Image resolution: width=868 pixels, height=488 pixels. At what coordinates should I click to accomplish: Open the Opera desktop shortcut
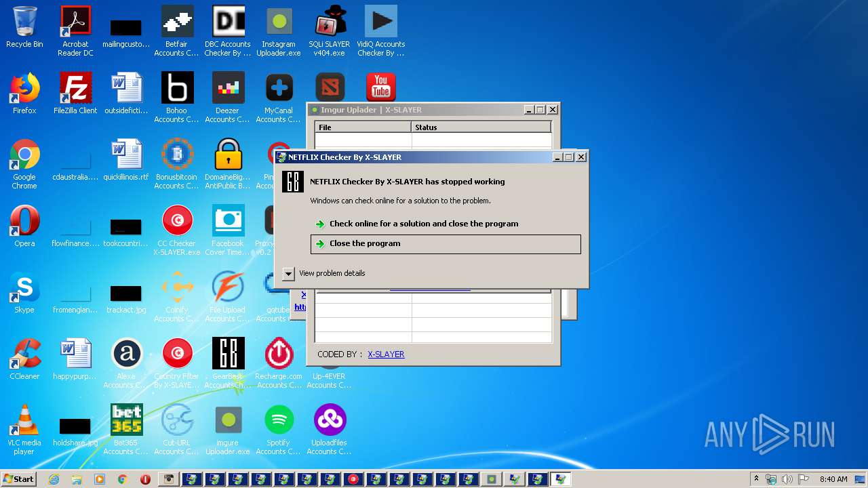[x=24, y=226]
